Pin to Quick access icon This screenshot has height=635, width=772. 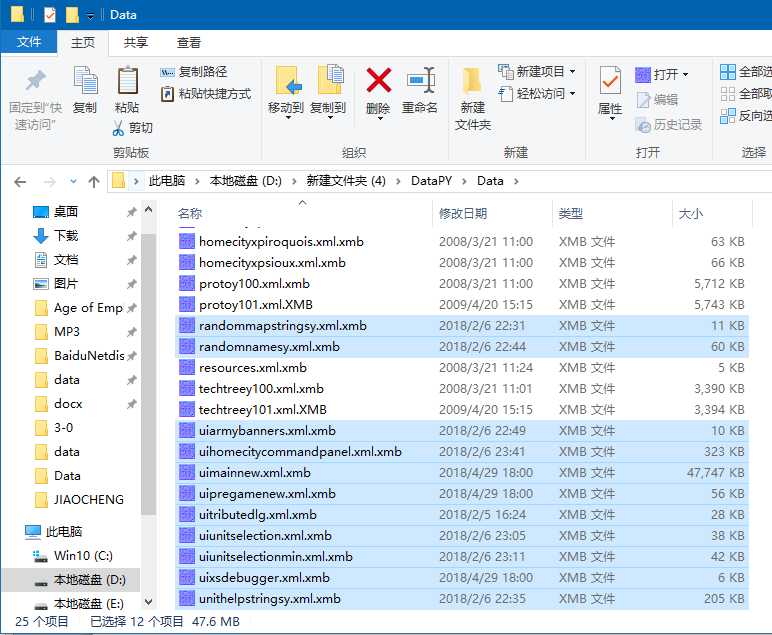pos(35,81)
